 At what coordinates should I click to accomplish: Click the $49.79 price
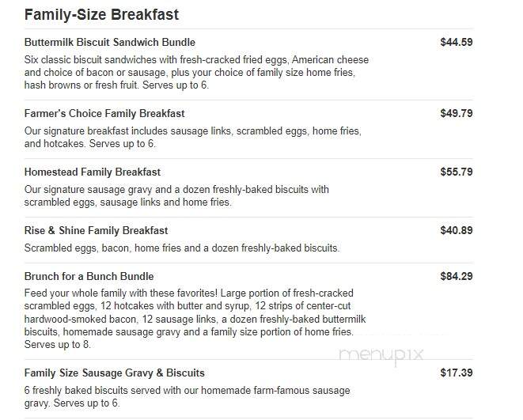[457, 113]
